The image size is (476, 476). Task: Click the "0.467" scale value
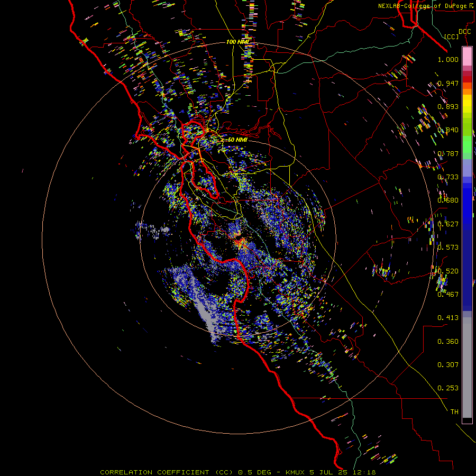448,295
